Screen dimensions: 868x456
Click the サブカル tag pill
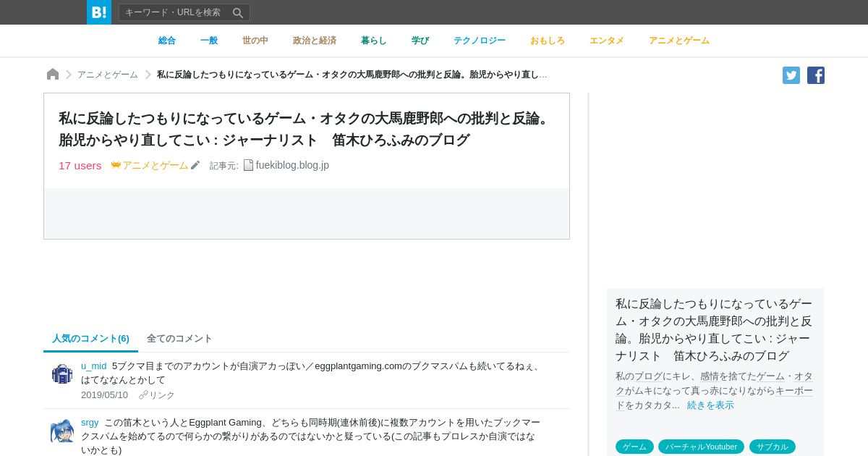click(x=773, y=447)
